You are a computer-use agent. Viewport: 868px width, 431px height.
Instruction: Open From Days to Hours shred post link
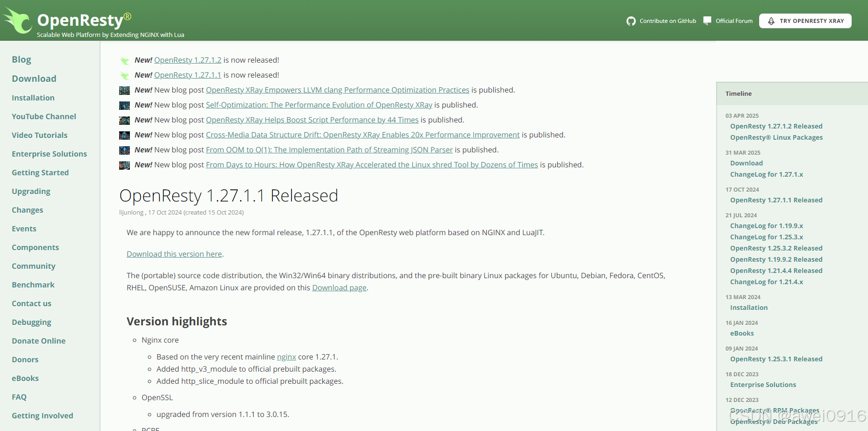[x=372, y=165]
